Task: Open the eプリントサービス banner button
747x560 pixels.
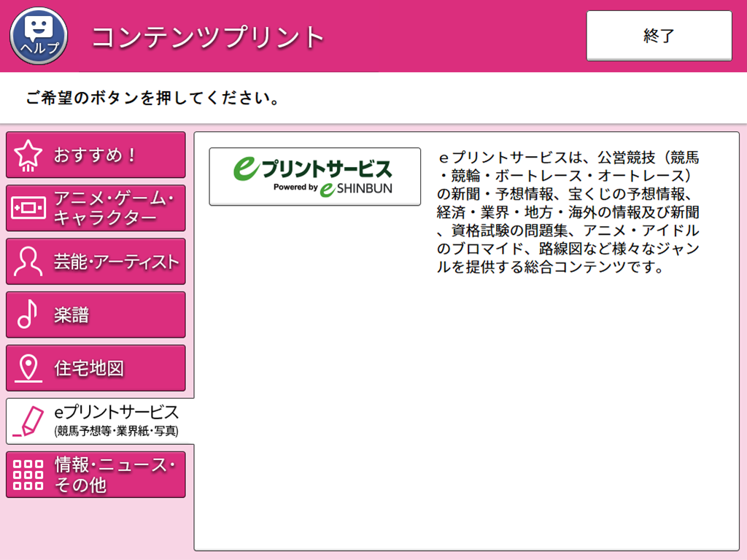Action: coord(314,175)
